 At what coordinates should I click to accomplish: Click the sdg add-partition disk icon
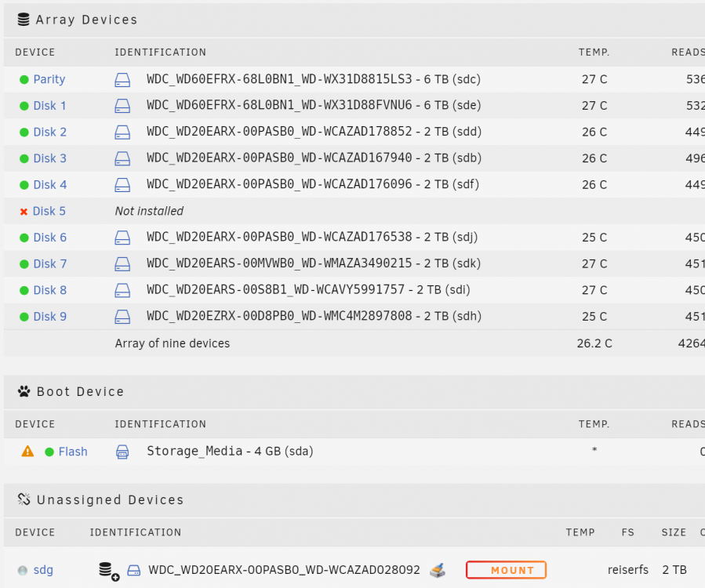[x=109, y=571]
